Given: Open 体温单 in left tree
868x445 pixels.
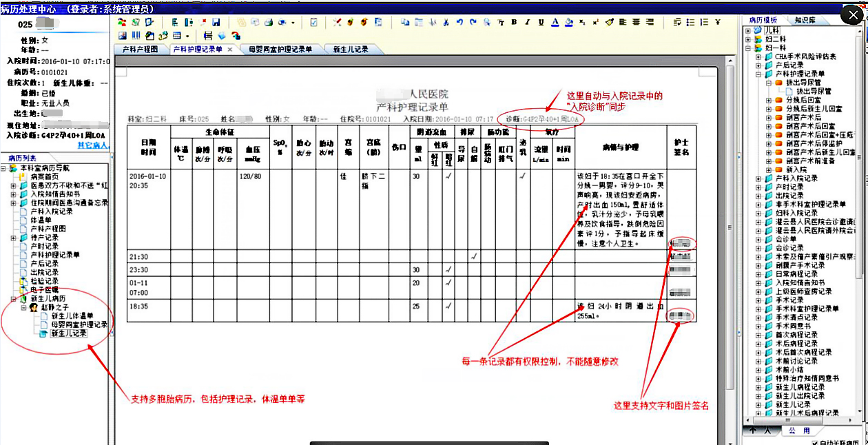Looking at the screenshot, I should pyautogui.click(x=41, y=220).
